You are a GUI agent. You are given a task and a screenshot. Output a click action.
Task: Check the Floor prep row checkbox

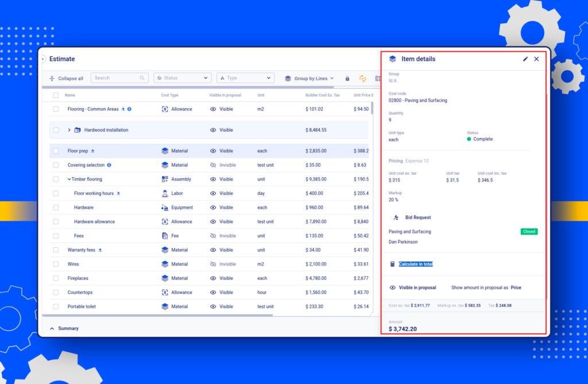[x=56, y=151]
